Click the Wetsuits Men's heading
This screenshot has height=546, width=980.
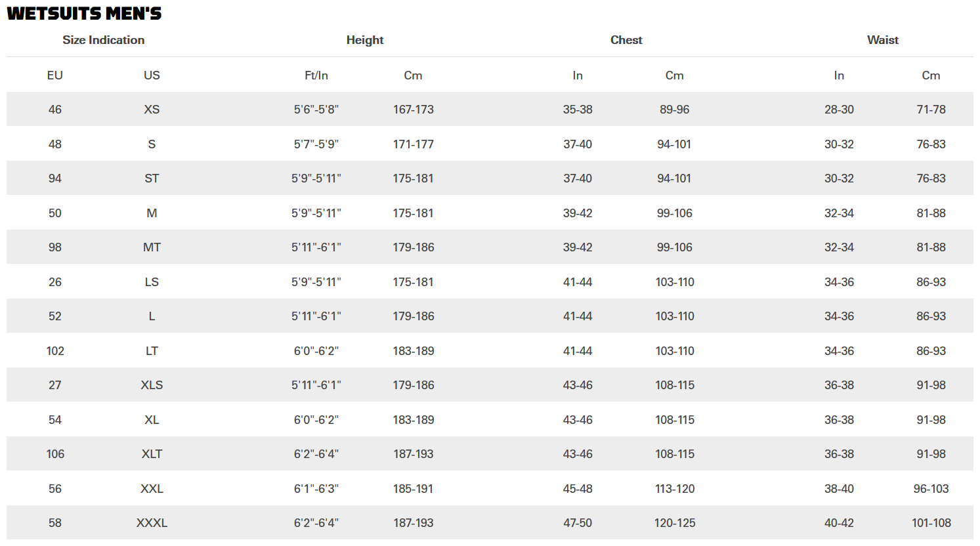(84, 13)
